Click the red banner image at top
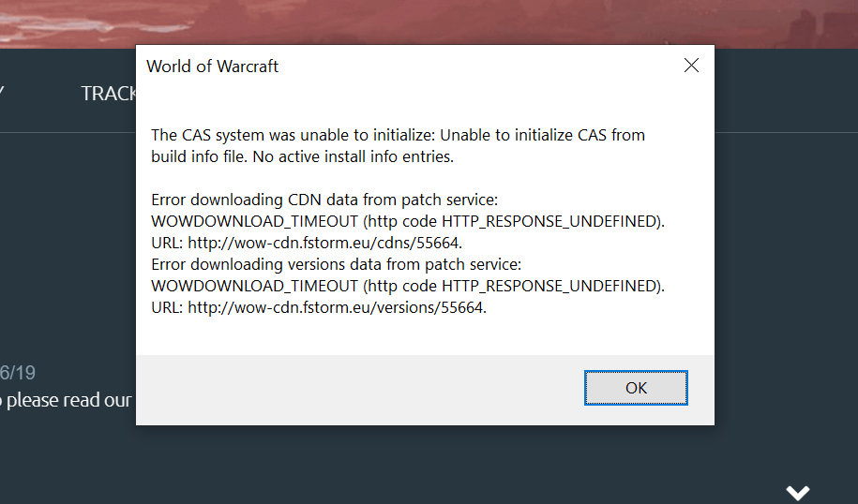The image size is (858, 504). point(422,22)
